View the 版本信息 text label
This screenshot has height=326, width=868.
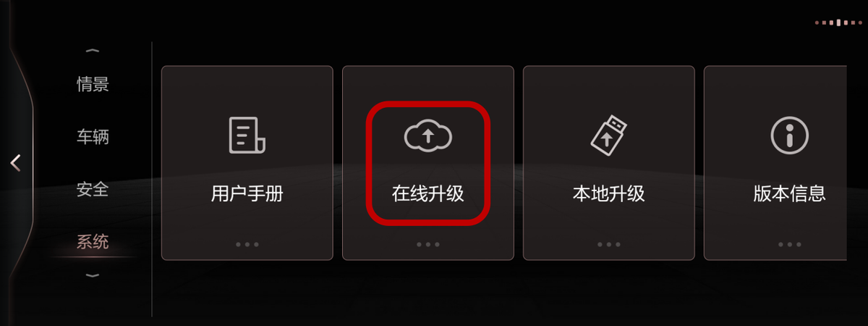(789, 194)
